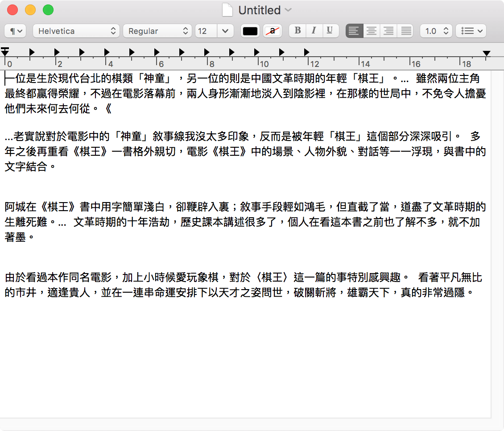Center align the text
The height and width of the screenshot is (431, 504).
[x=371, y=31]
